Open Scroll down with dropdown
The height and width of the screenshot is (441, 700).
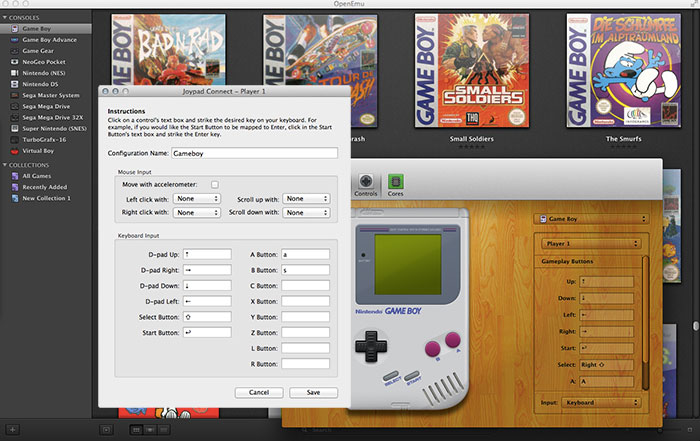coord(306,212)
